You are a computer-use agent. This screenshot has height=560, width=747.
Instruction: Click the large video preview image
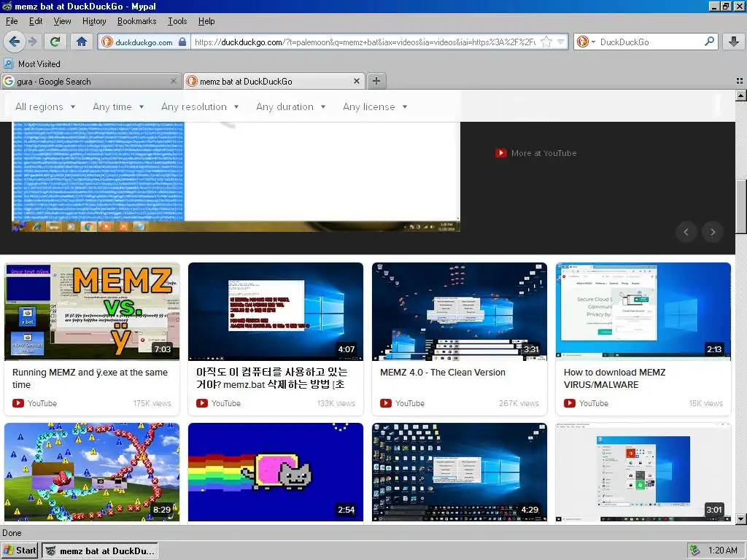point(236,176)
